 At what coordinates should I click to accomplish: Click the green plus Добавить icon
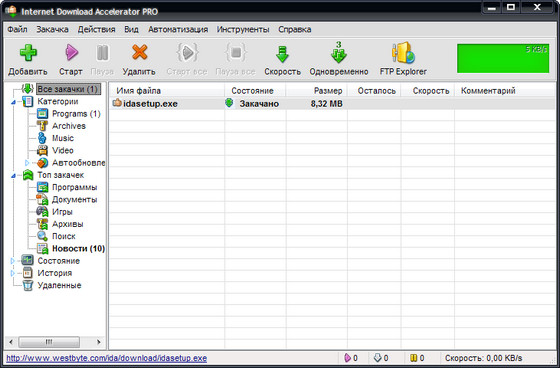(x=28, y=53)
